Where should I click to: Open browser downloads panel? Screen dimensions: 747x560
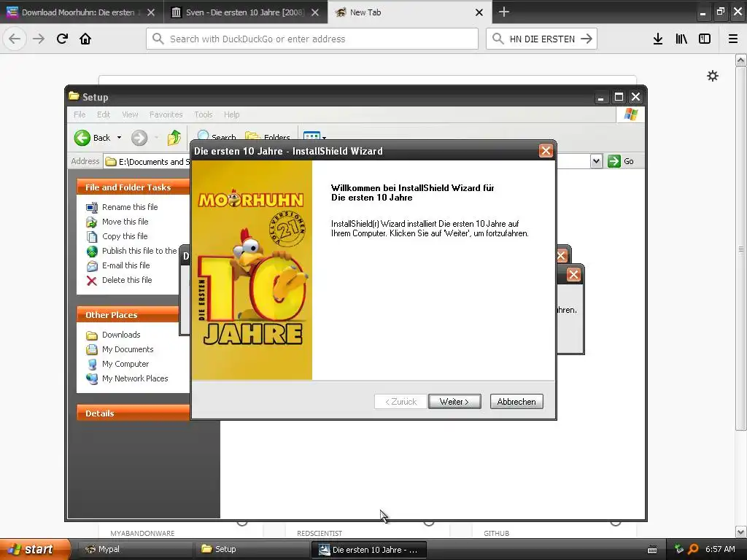pyautogui.click(x=658, y=39)
